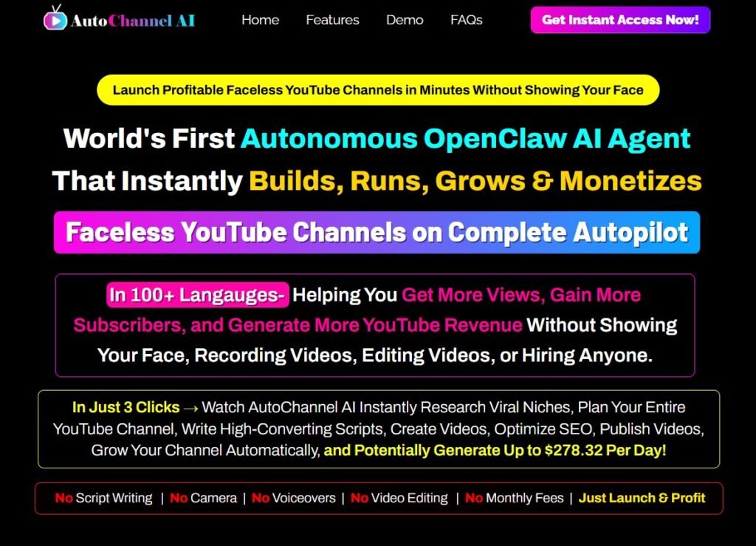Viewport: 756px width, 546px height.
Task: Click the No Script Writing text
Action: (x=103, y=498)
